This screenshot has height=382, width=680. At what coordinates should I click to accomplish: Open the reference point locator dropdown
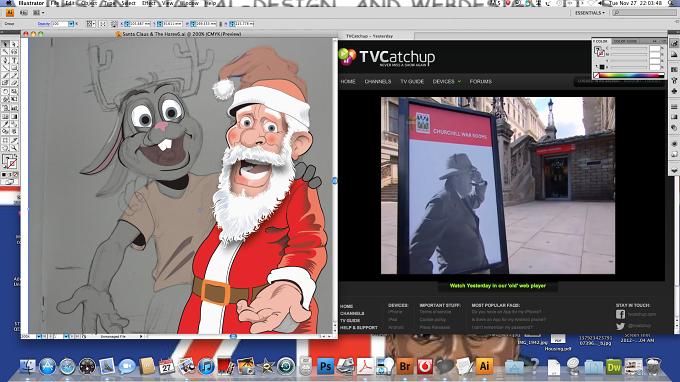tap(90, 24)
